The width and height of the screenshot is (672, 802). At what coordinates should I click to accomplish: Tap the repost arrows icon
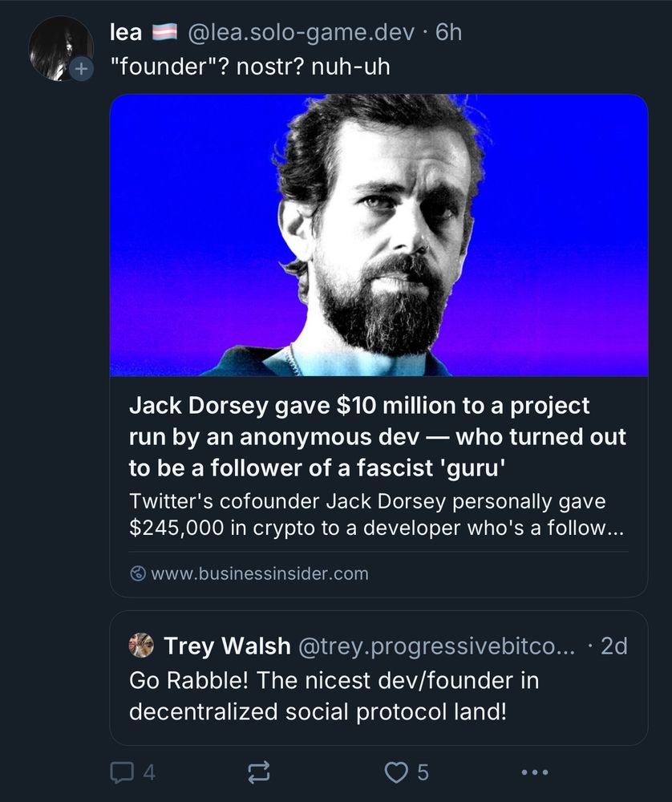pos(259,772)
